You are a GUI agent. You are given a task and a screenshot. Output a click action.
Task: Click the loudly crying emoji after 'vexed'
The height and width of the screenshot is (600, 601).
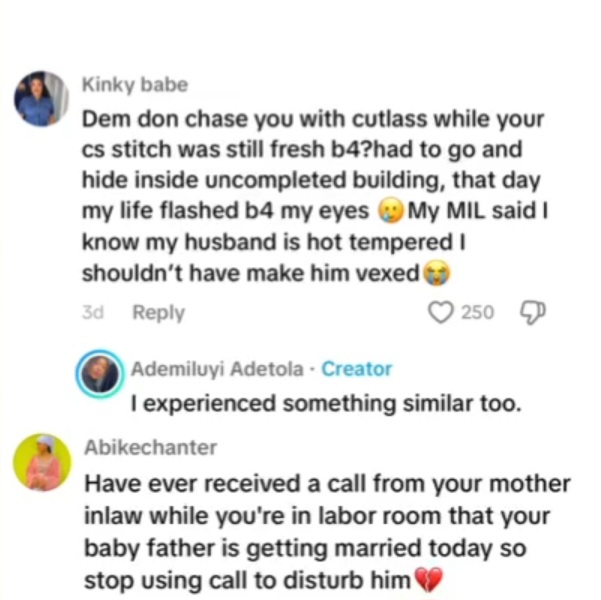click(433, 273)
